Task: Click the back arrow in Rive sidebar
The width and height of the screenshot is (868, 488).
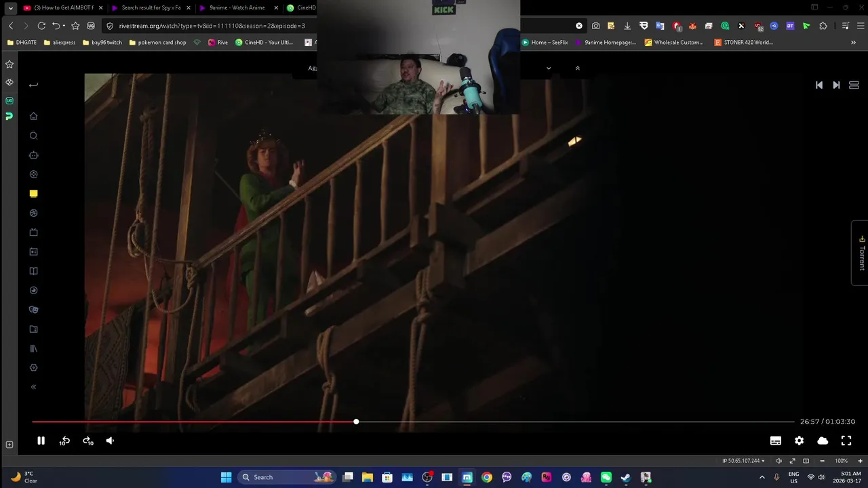Action: [x=33, y=85]
